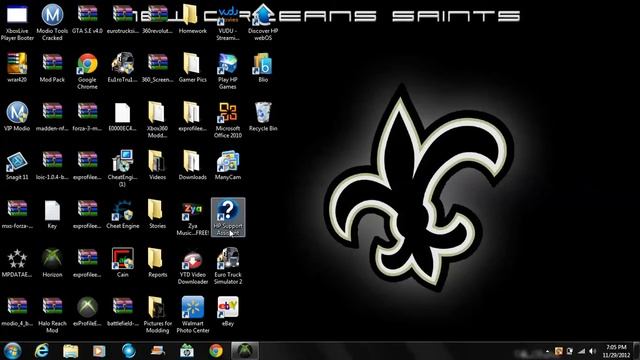The image size is (640, 360).
Task: Open Windows Explorer from the taskbar
Action: 71,351
